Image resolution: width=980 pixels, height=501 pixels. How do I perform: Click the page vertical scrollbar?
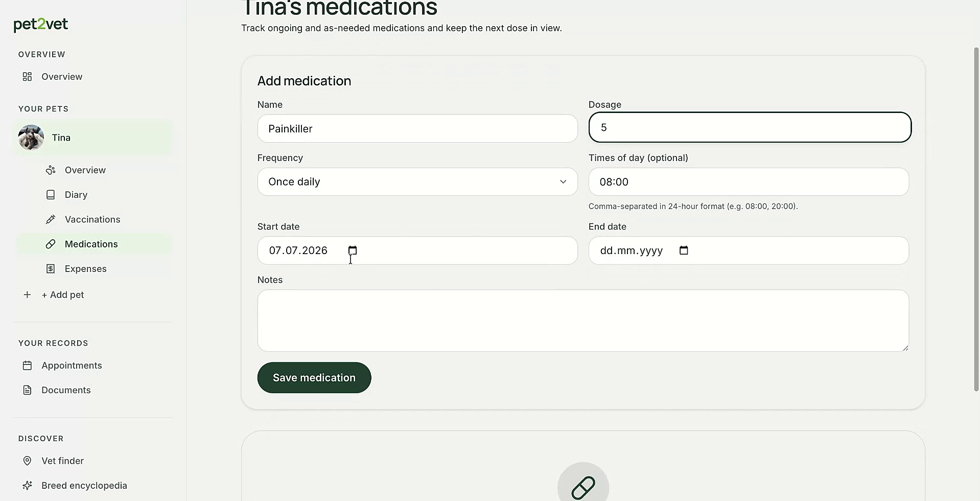[x=976, y=220]
